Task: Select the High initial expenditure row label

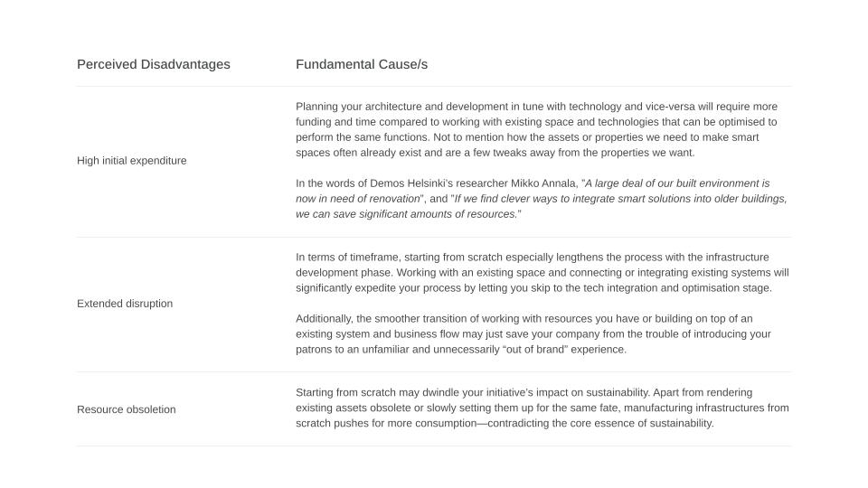Action: [132, 161]
